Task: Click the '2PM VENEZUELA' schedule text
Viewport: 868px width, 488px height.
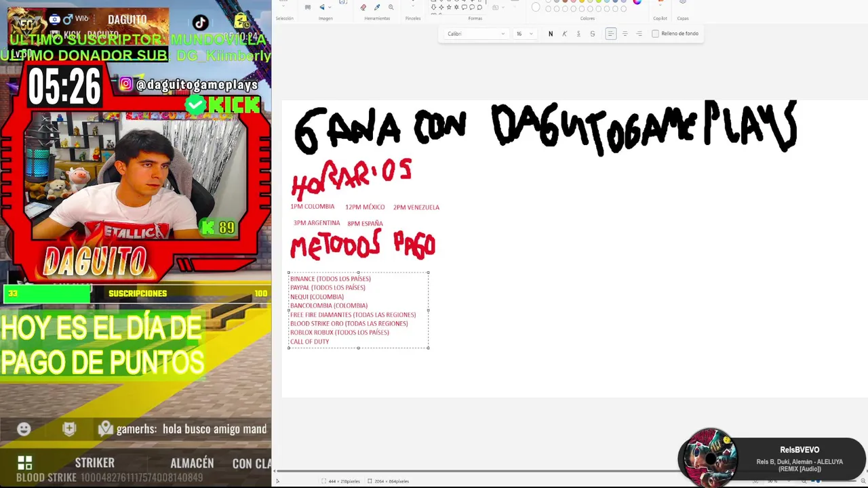Action: [416, 207]
